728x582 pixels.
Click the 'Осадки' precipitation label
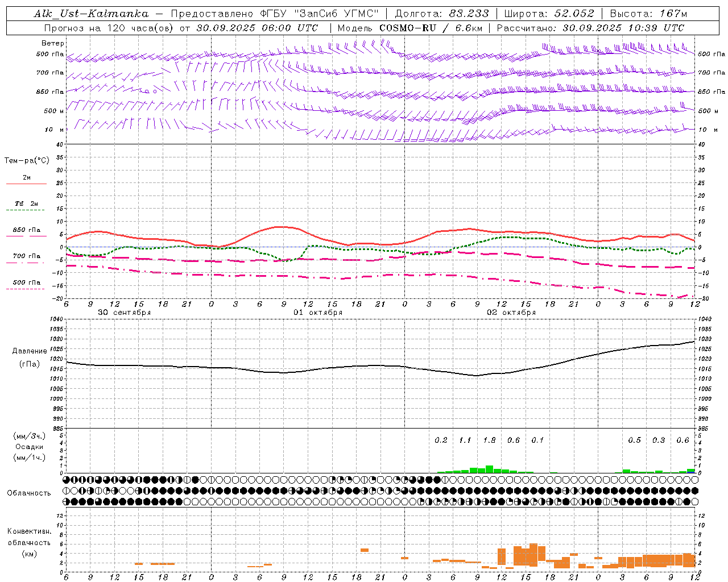click(30, 447)
